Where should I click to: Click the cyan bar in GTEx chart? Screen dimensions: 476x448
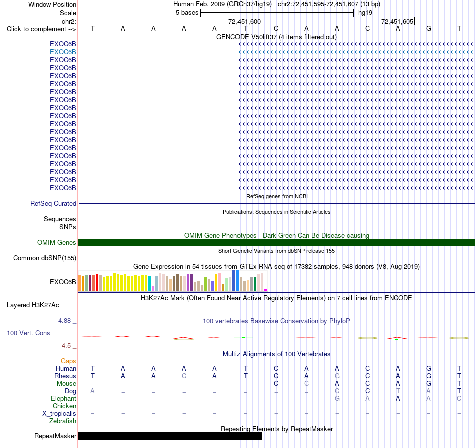tap(149, 284)
